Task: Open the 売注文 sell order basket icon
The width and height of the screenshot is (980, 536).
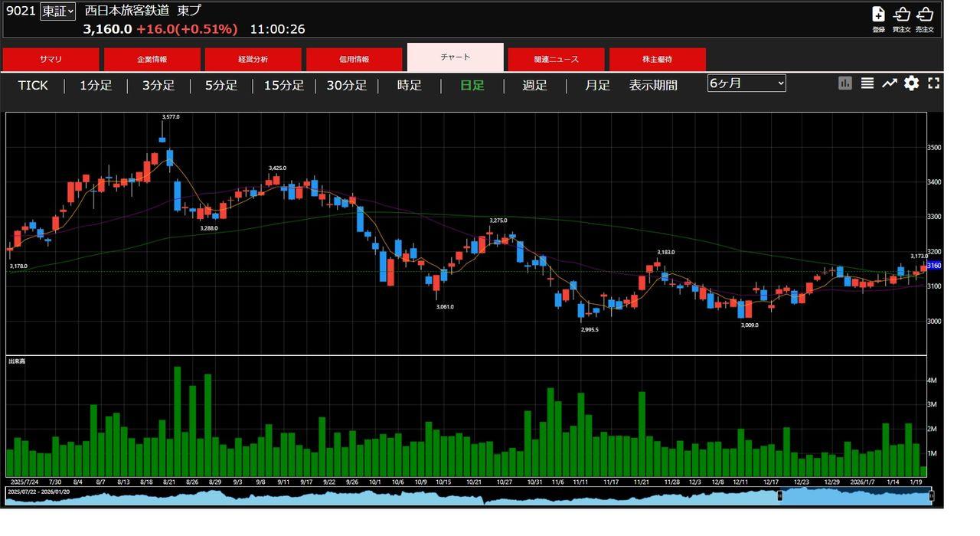Action: click(925, 15)
